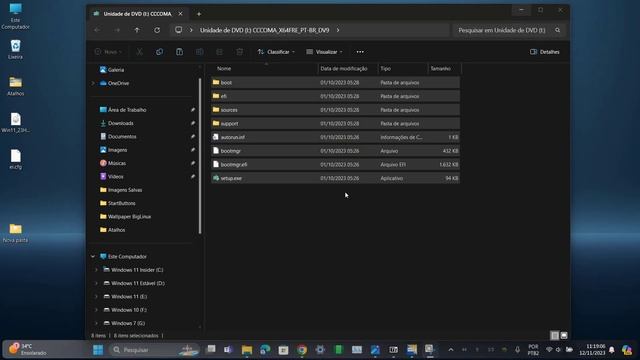Viewport: 640px width, 360px height.
Task: Select the bootmgr.efi file
Action: [336, 164]
